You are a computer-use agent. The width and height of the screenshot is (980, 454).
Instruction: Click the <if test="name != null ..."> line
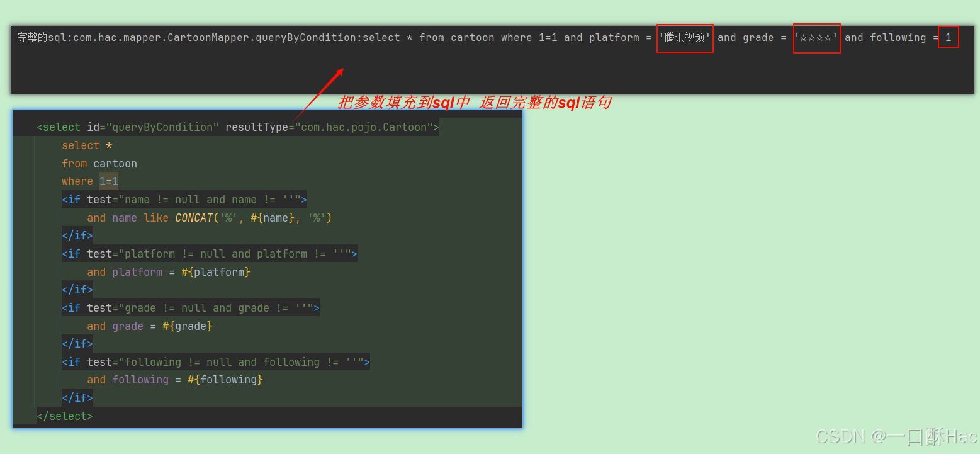[x=184, y=200]
